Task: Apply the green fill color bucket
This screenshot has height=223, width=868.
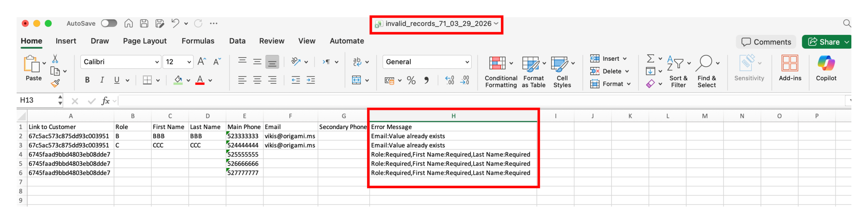Action: click(178, 80)
